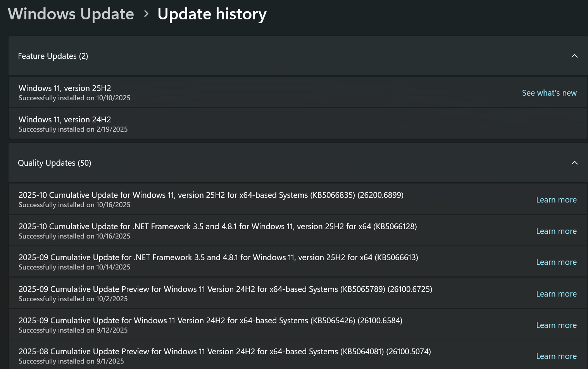Collapse Quality Updates section using its chevron

(574, 163)
